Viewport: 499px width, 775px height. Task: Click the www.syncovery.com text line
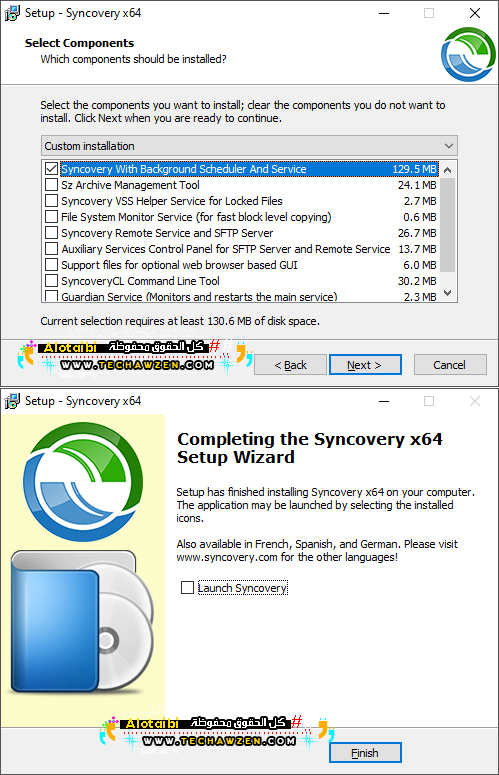pyautogui.click(x=287, y=557)
